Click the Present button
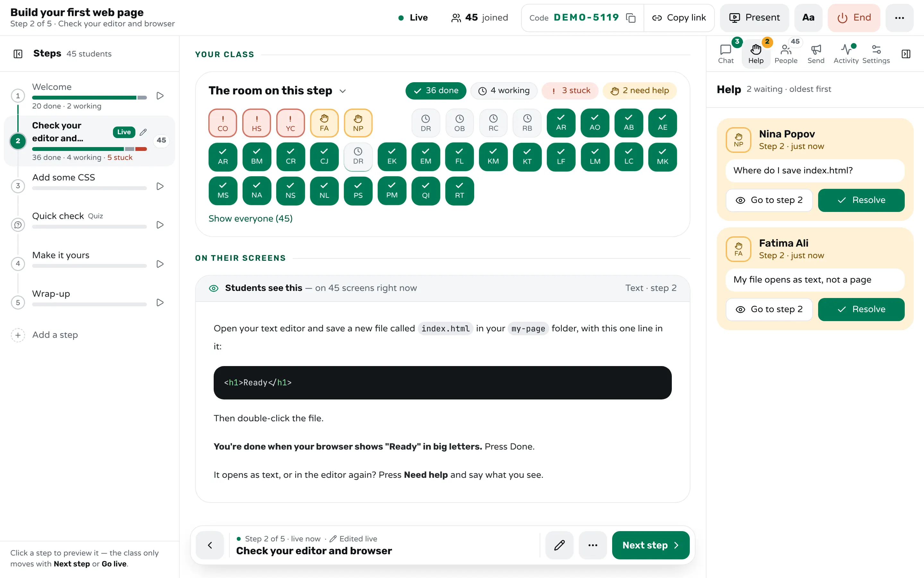 pos(754,18)
